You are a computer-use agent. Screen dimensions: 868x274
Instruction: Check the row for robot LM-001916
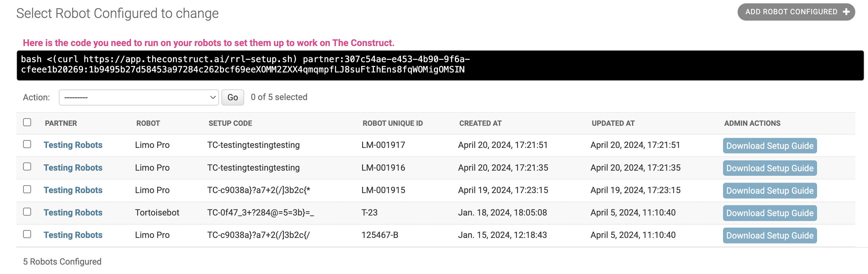(27, 167)
